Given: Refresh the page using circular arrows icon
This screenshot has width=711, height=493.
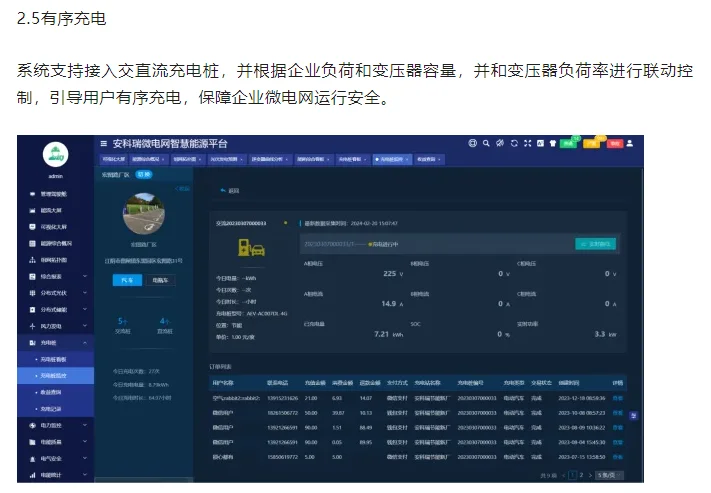Looking at the screenshot, I should coord(514,143).
